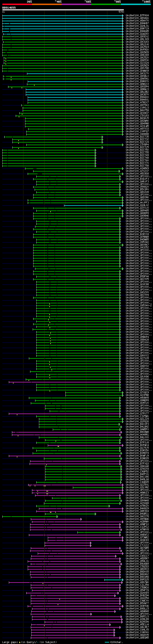153x644 pixels.
Task: Select the UniRef100_Q96349 label
Action: (x=137, y=55)
